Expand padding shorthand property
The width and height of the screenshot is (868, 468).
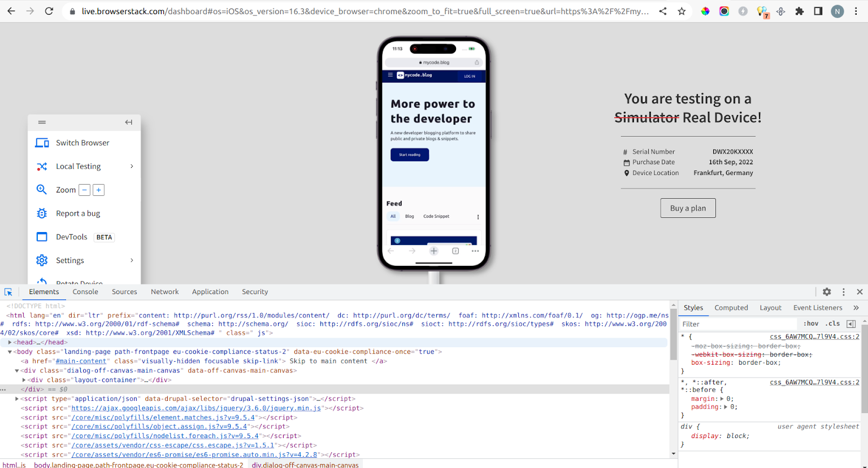coord(726,406)
